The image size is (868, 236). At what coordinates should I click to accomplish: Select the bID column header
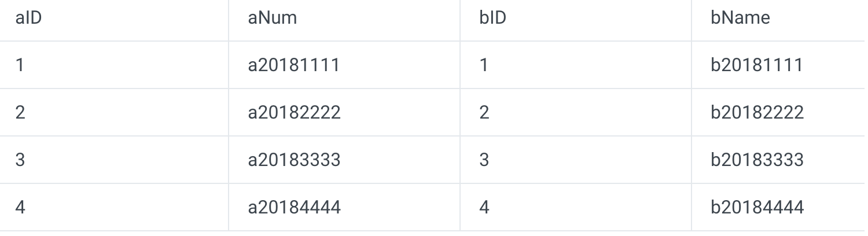click(x=492, y=18)
